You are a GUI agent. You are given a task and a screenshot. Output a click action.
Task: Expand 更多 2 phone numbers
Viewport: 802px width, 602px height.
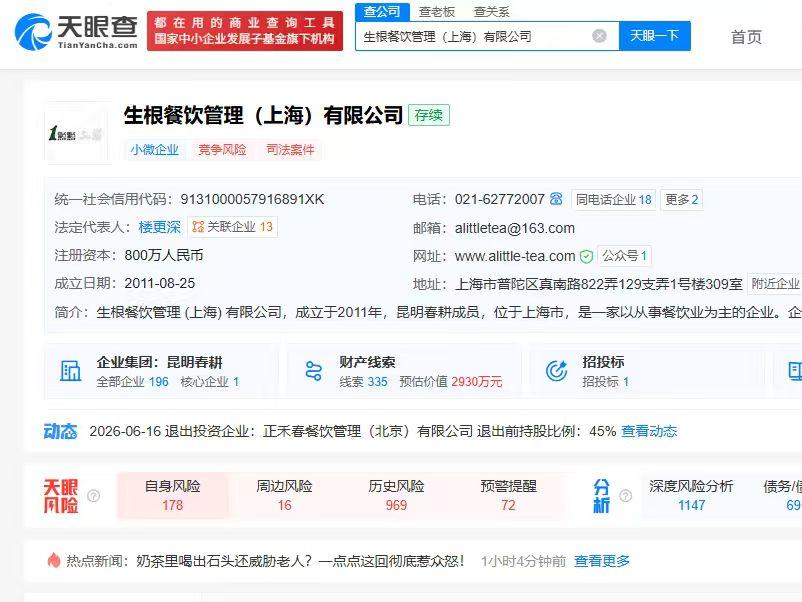pos(681,199)
